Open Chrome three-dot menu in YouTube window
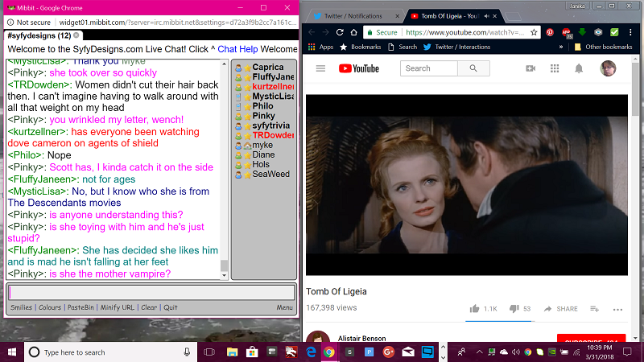The height and width of the screenshot is (362, 644). (x=630, y=32)
